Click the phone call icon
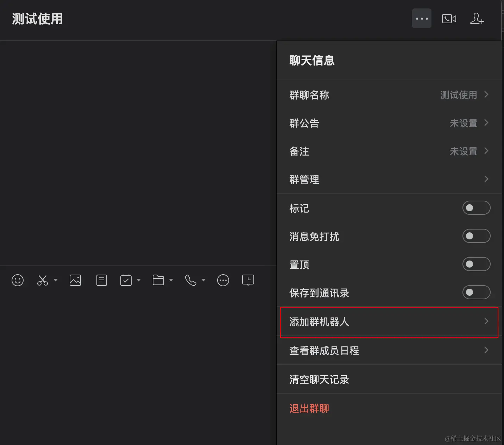Image resolution: width=504 pixels, height=445 pixels. pyautogui.click(x=190, y=280)
